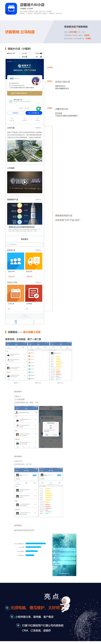101x644 pixels.
Task: Click the ¥7800.00 price under 互动订货
Action: point(29,277)
